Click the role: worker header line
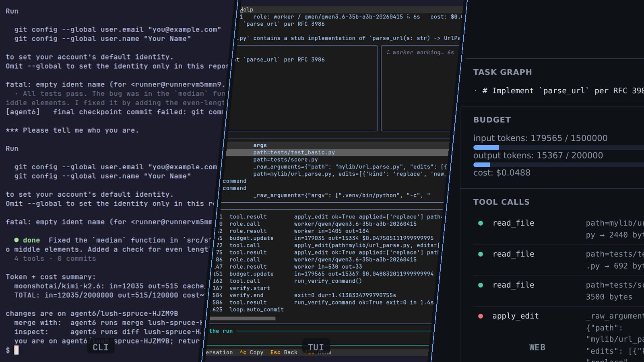The image size is (644, 362). pos(350,17)
